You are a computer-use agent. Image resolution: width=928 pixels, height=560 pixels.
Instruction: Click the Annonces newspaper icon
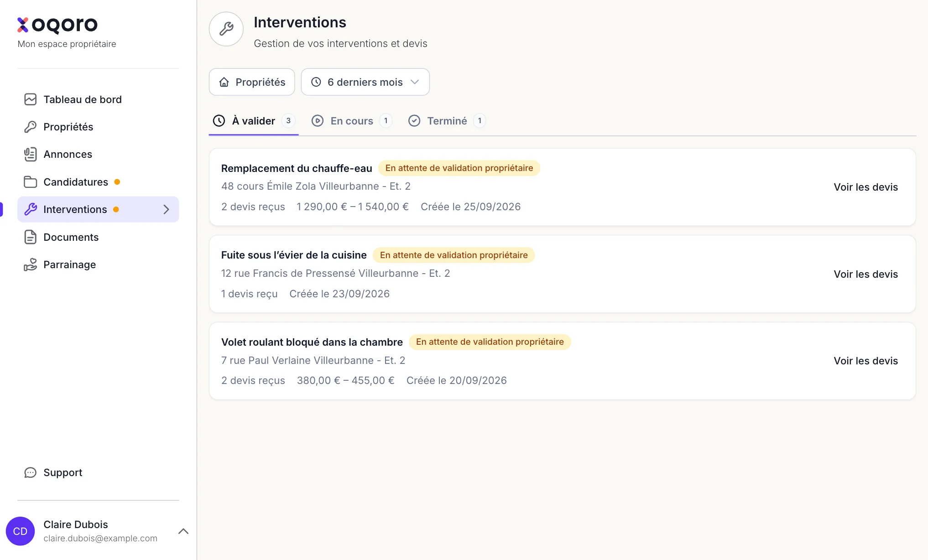30,154
